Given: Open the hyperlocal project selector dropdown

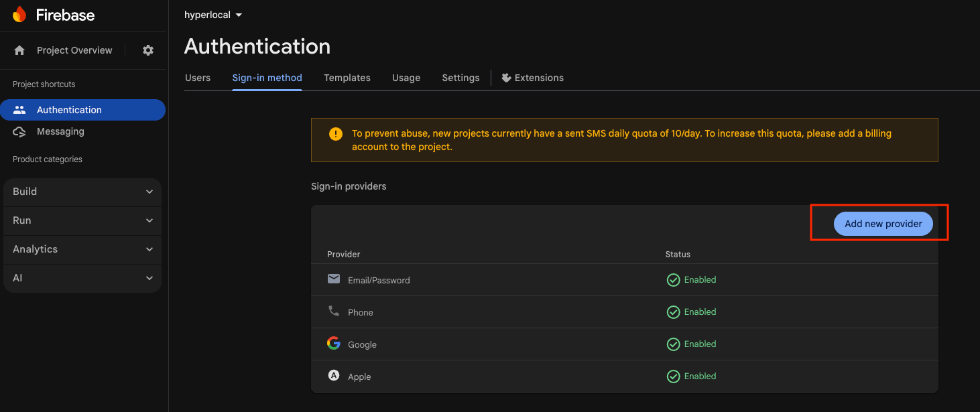Looking at the screenshot, I should pyautogui.click(x=213, y=15).
